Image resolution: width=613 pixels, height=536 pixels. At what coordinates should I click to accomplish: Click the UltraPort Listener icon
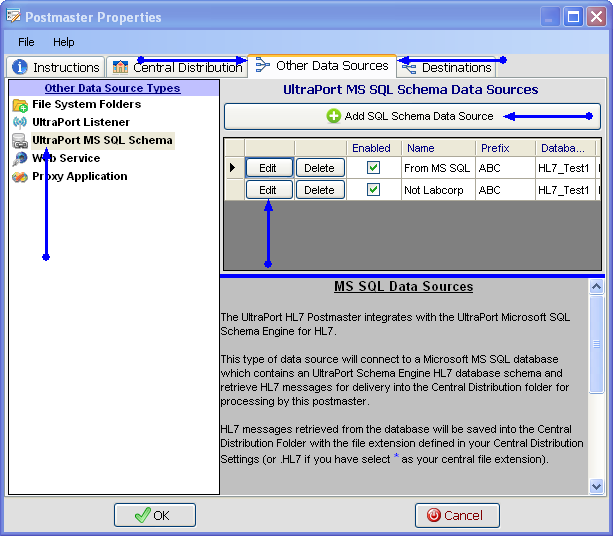tap(19, 122)
